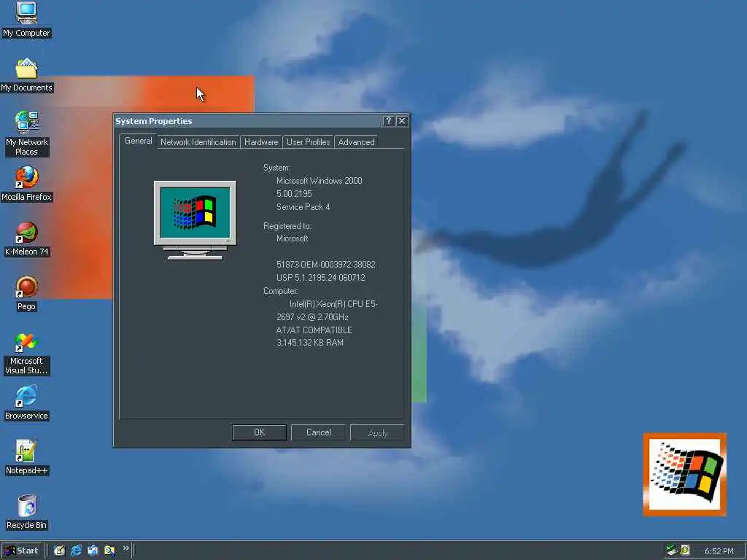This screenshot has height=560, width=747.
Task: Click the Safely Remove Hardware tray icon
Action: click(x=672, y=550)
